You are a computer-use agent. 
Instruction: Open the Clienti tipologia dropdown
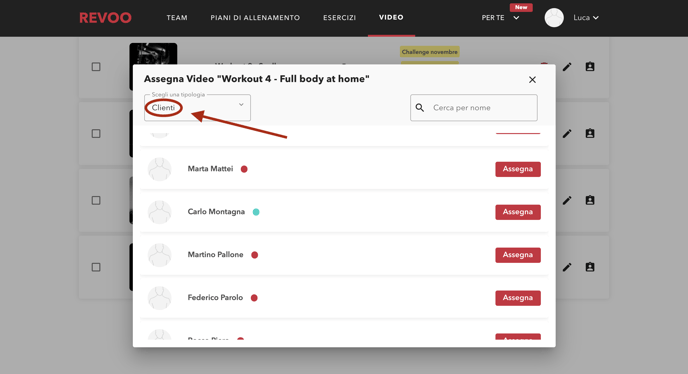(197, 108)
